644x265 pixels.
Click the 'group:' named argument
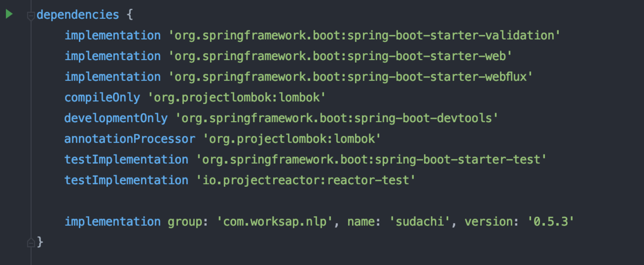click(189, 222)
